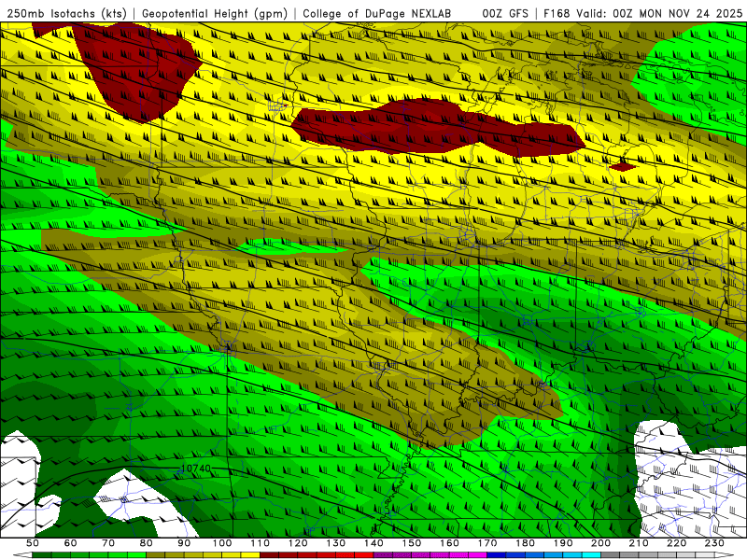Screen dimensions: 747x560
Task: Click the '200' colorbar scale label
Action: [600, 543]
